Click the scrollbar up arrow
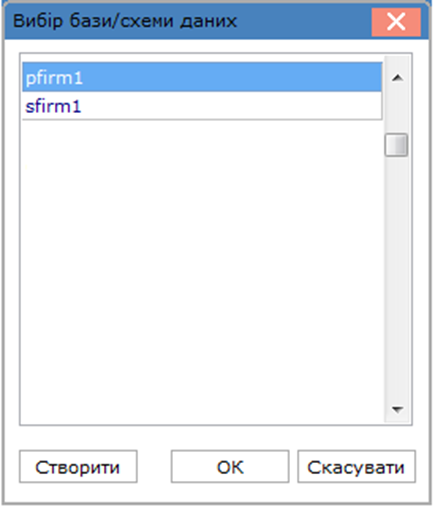 tap(397, 78)
